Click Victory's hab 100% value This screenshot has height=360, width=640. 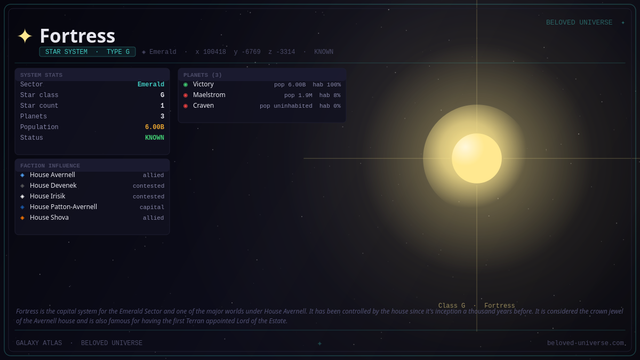[x=327, y=84]
